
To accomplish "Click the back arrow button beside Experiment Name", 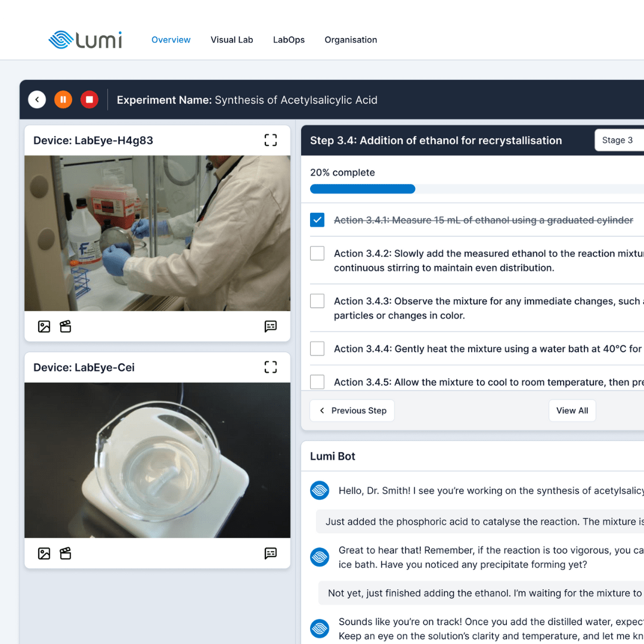I will pyautogui.click(x=37, y=100).
